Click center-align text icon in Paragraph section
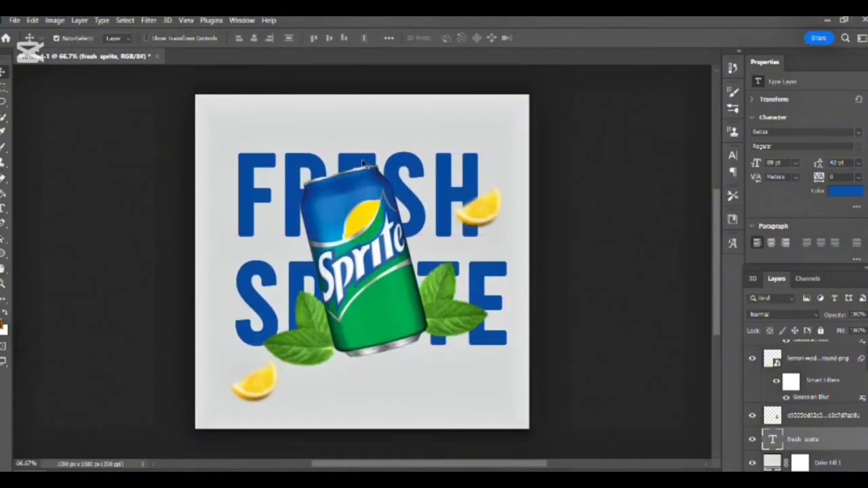 [771, 243]
